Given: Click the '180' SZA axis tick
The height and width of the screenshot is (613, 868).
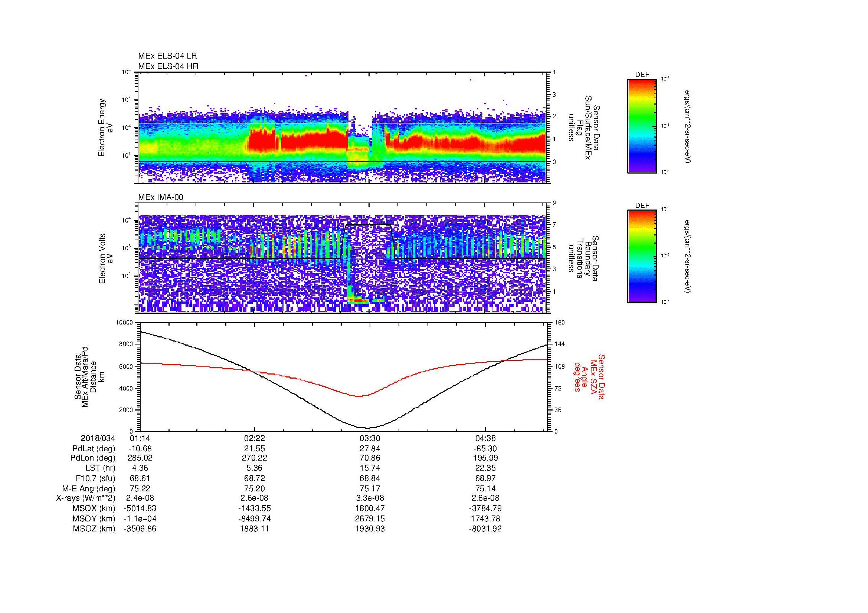Looking at the screenshot, I should point(560,323).
